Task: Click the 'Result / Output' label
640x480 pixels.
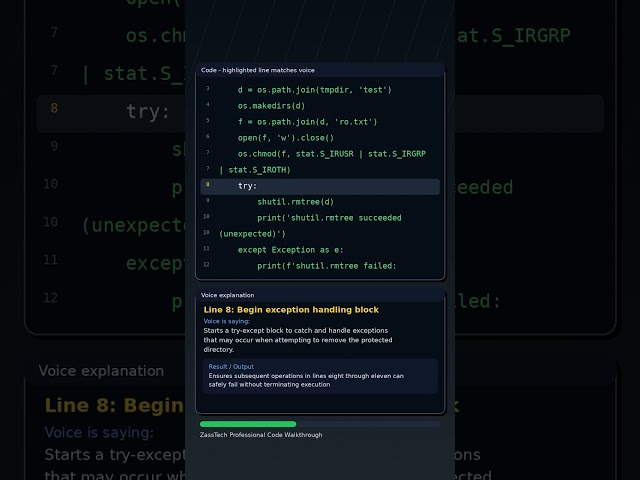Action: 231,367
